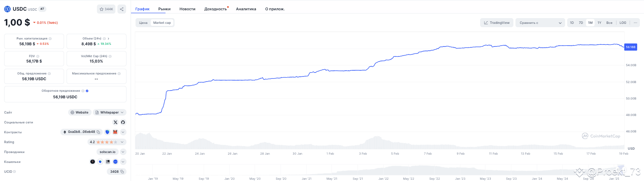The height and width of the screenshot is (181, 644).
Task: Open info icon next to Оборотное предложение
Action: coord(83,91)
